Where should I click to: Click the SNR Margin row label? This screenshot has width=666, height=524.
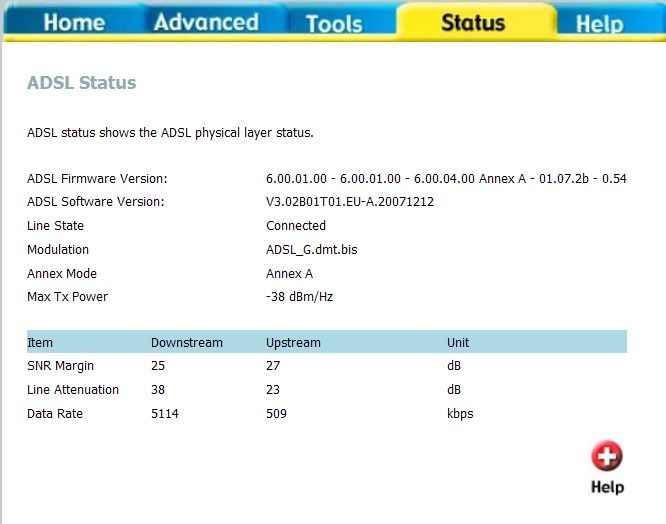pos(60,366)
